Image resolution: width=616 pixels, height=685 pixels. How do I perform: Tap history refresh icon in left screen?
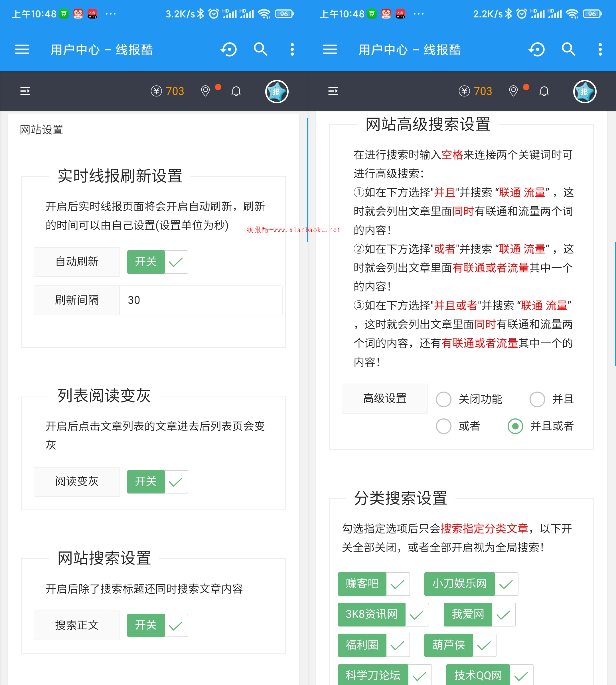(x=229, y=50)
